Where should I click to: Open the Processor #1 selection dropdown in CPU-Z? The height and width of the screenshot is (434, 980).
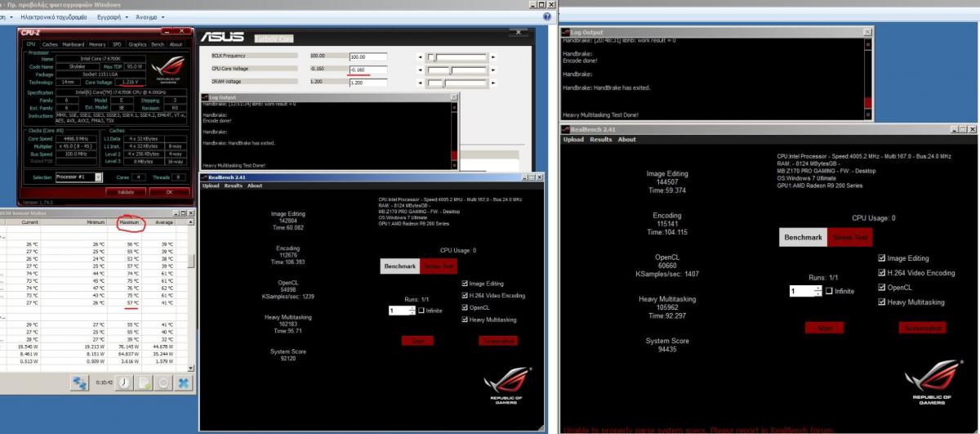pos(98,177)
